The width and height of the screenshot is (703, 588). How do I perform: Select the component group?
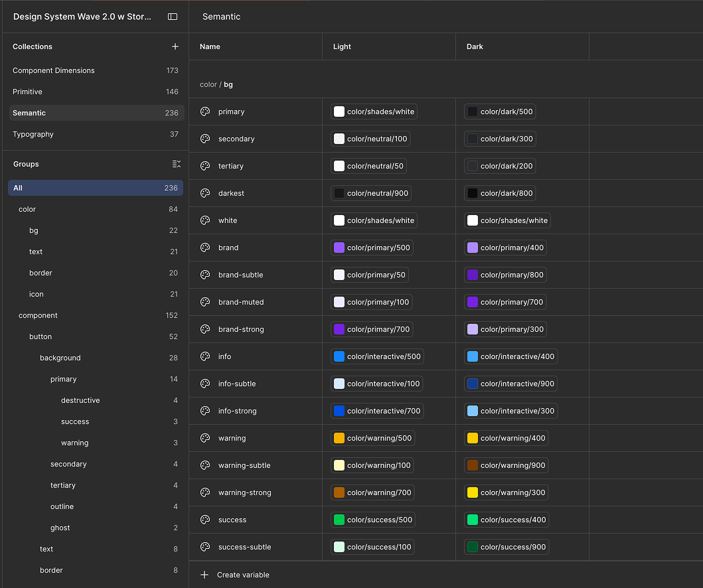pos(96,315)
